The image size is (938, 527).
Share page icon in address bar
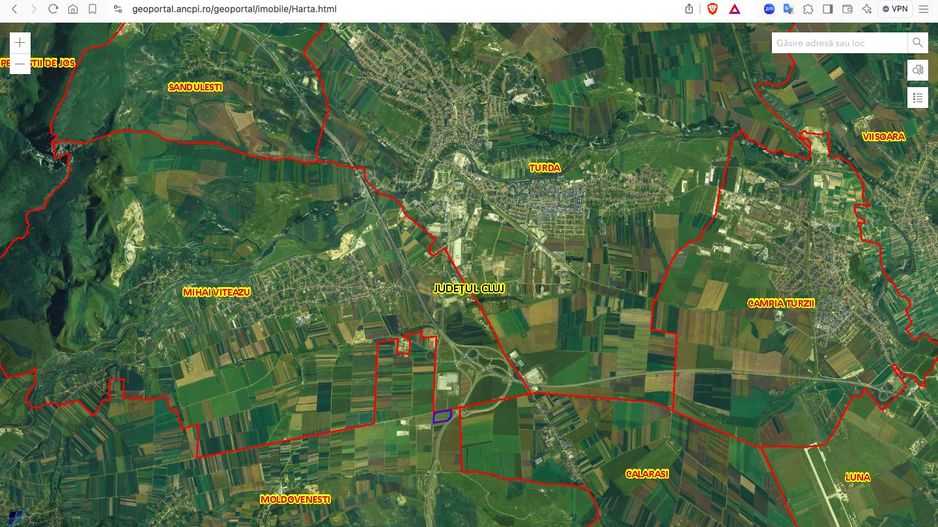pyautogui.click(x=689, y=9)
